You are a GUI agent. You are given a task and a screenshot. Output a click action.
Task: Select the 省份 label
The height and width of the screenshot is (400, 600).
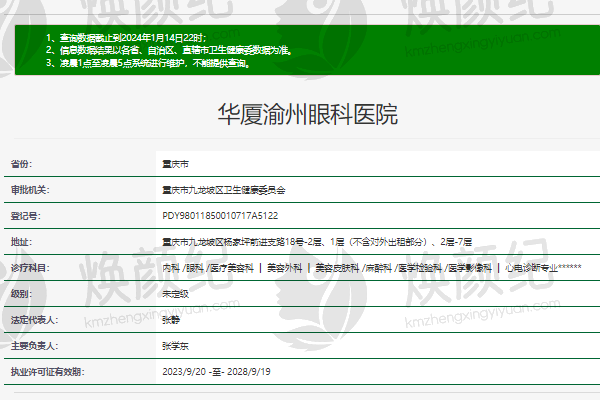click(x=21, y=164)
